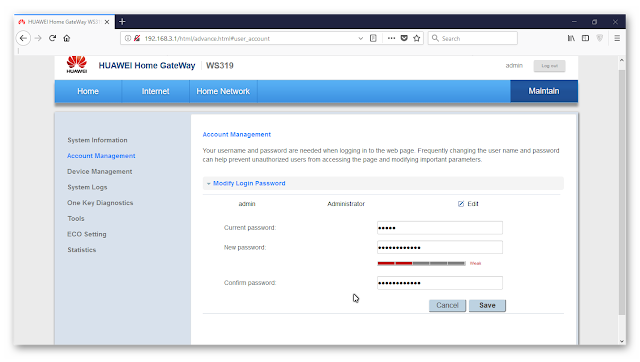
Task: Click the Edit pencil icon for admin
Action: point(461,204)
